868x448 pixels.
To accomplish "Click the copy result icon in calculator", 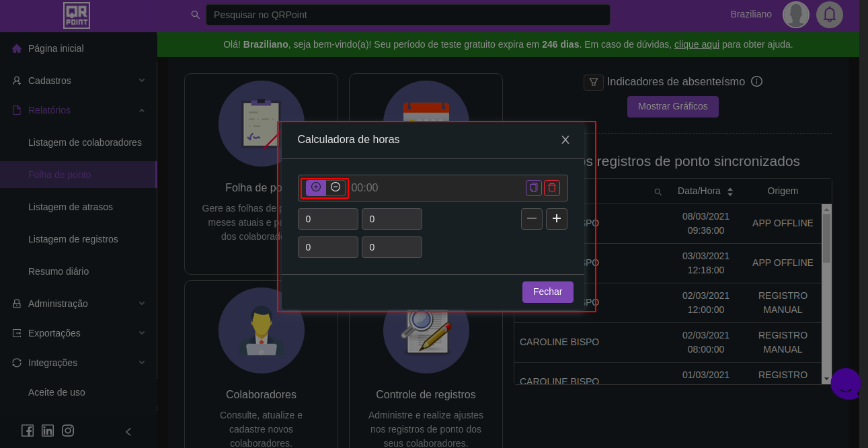I will pyautogui.click(x=534, y=188).
